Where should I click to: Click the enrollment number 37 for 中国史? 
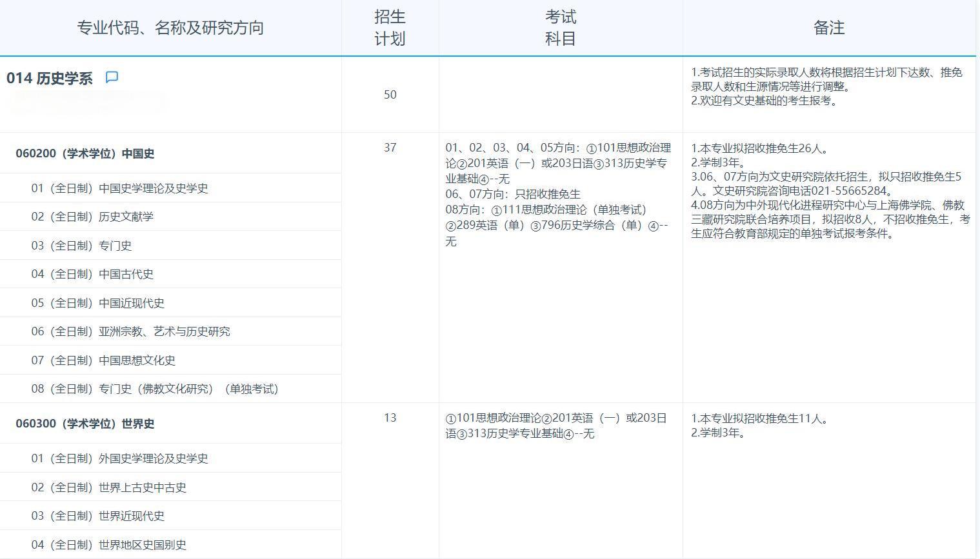[x=390, y=147]
